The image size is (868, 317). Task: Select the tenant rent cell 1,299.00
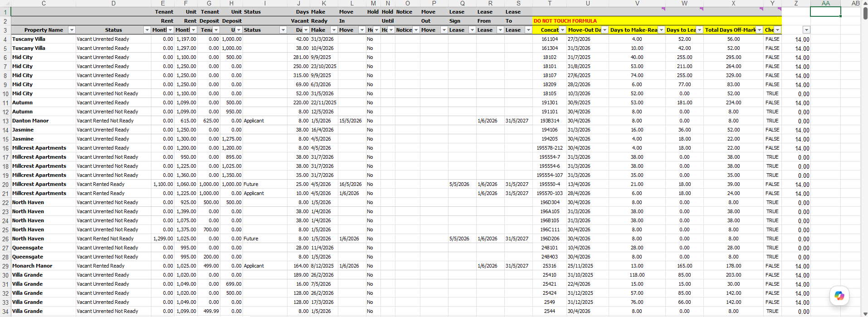point(163,239)
